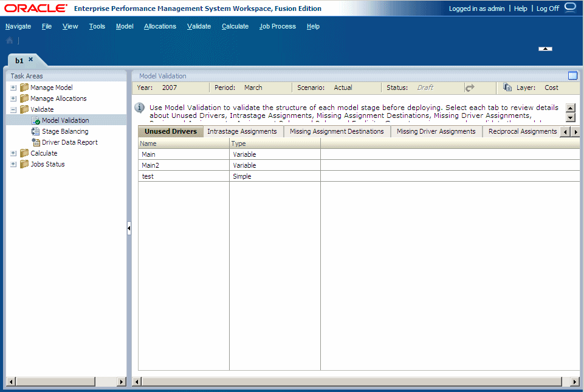Click the status refresh arrow icon
The height and width of the screenshot is (392, 584).
pos(470,88)
